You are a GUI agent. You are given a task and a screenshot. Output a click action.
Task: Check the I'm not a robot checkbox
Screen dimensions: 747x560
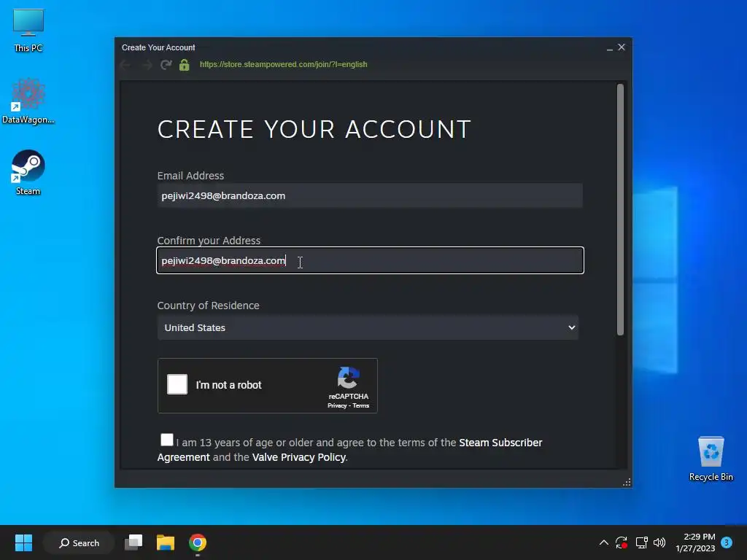(177, 385)
